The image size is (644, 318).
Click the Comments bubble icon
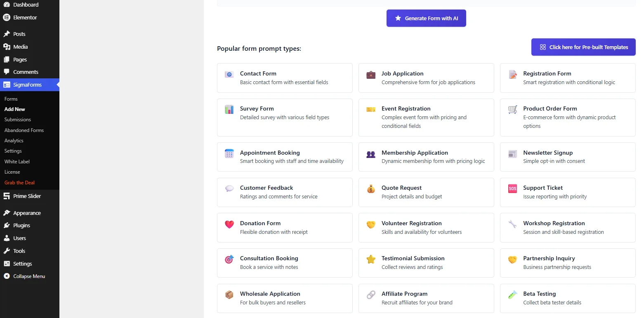click(7, 72)
